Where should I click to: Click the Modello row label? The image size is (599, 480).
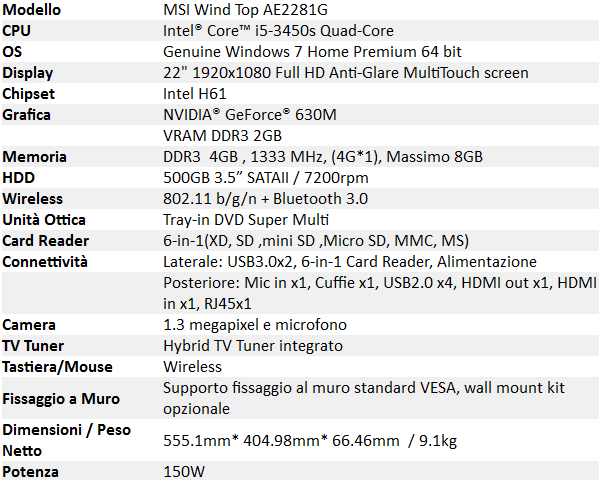(x=31, y=10)
